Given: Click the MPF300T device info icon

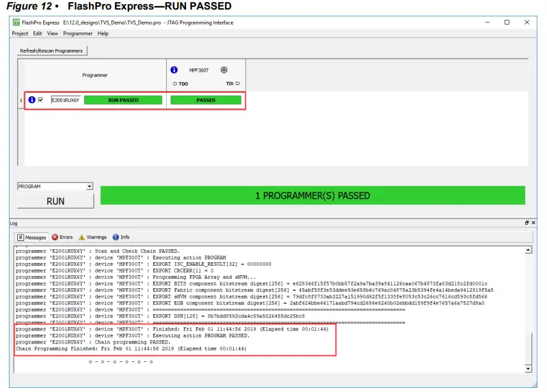Looking at the screenshot, I should (x=174, y=70).
